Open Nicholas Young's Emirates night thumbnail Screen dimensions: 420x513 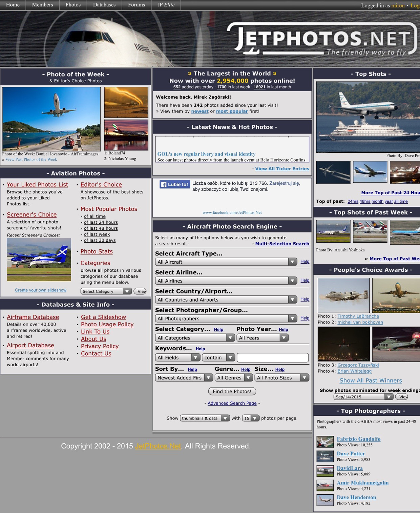pos(126,135)
